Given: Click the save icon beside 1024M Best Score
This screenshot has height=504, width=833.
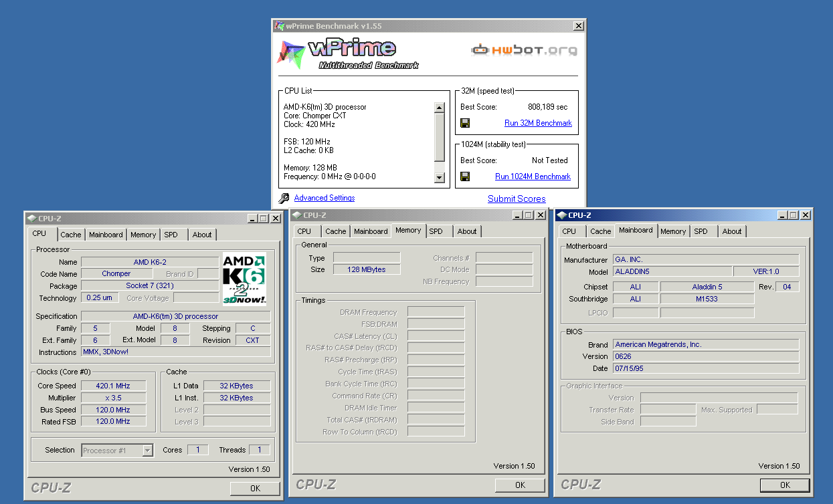Looking at the screenshot, I should pyautogui.click(x=465, y=176).
